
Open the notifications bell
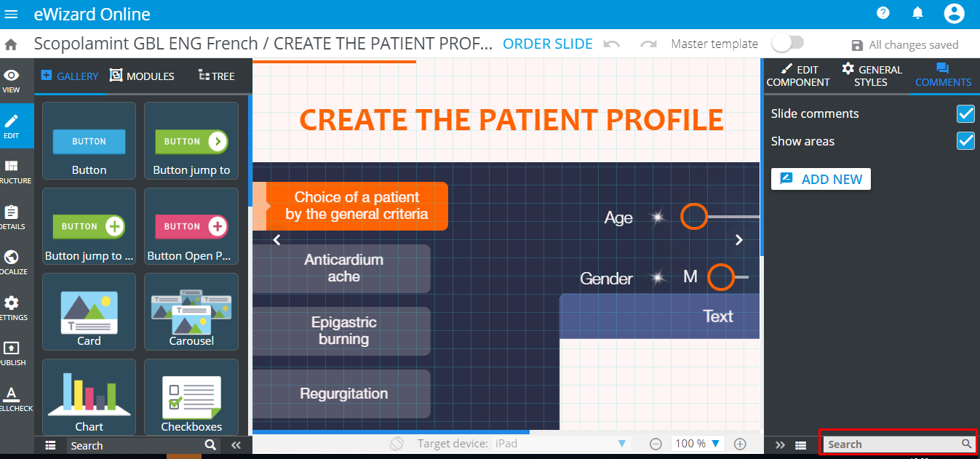(x=918, y=13)
